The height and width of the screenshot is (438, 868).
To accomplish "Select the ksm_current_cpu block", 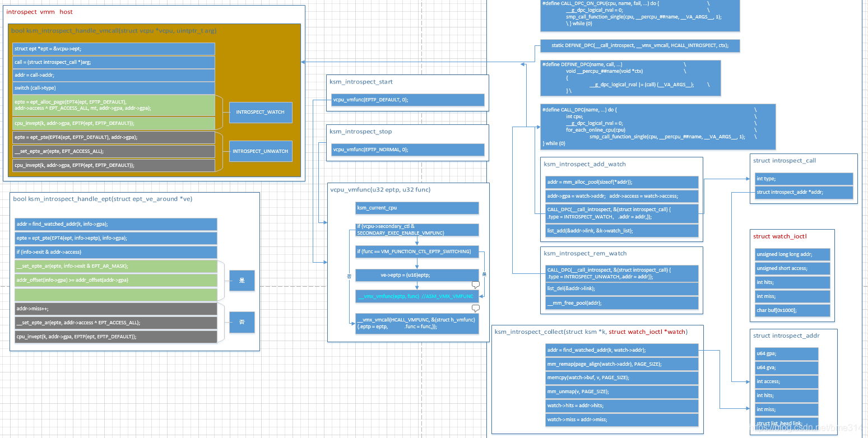I will (x=417, y=208).
